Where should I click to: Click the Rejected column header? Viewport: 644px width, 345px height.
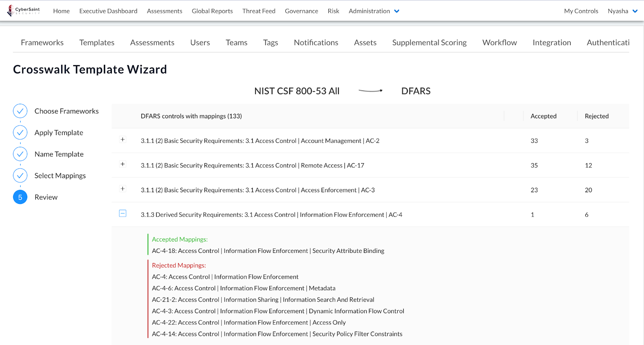tap(597, 116)
